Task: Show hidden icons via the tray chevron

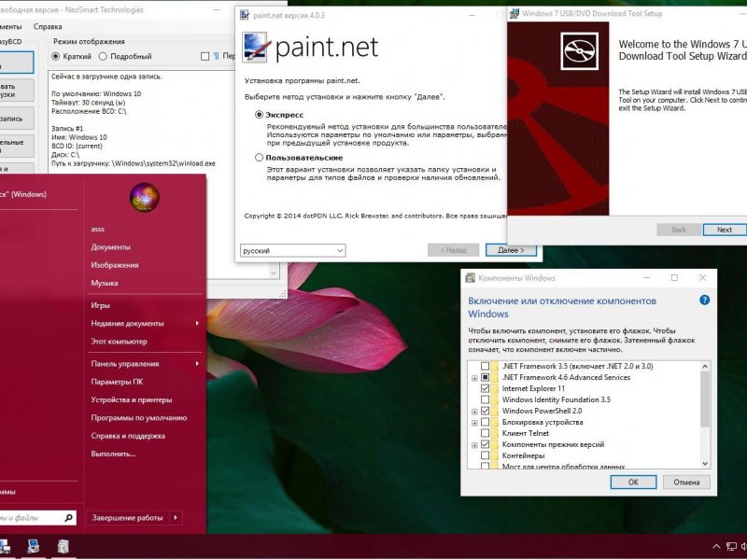Action: [x=716, y=546]
